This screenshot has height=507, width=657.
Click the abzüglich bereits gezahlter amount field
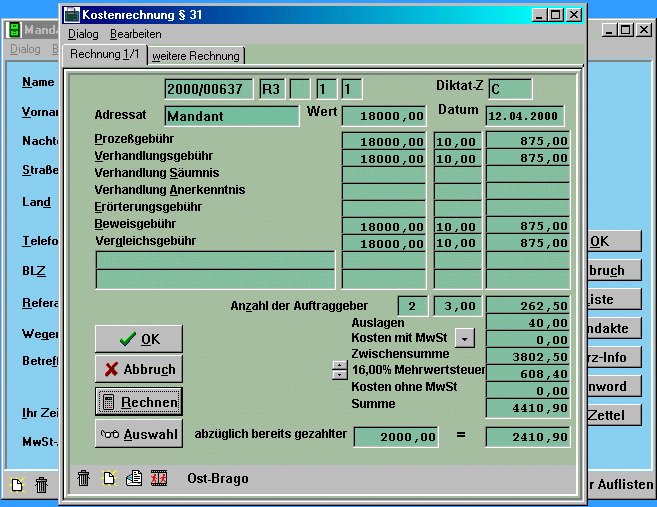(x=395, y=436)
